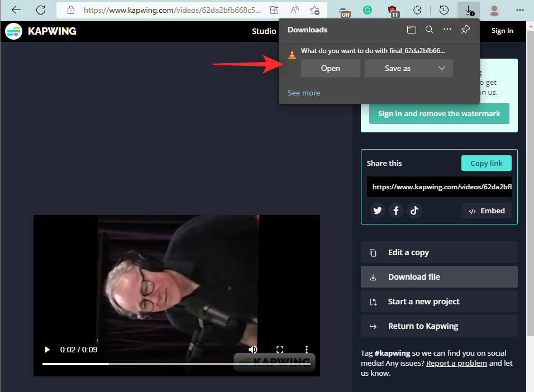Click the page vertical scrollbar
Viewport: 534px width, 392px height.
point(530,183)
